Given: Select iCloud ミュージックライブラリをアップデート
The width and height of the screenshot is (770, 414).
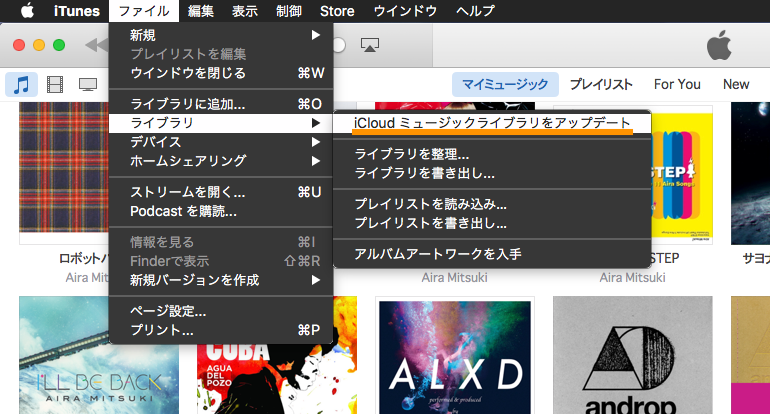Looking at the screenshot, I should [492, 123].
